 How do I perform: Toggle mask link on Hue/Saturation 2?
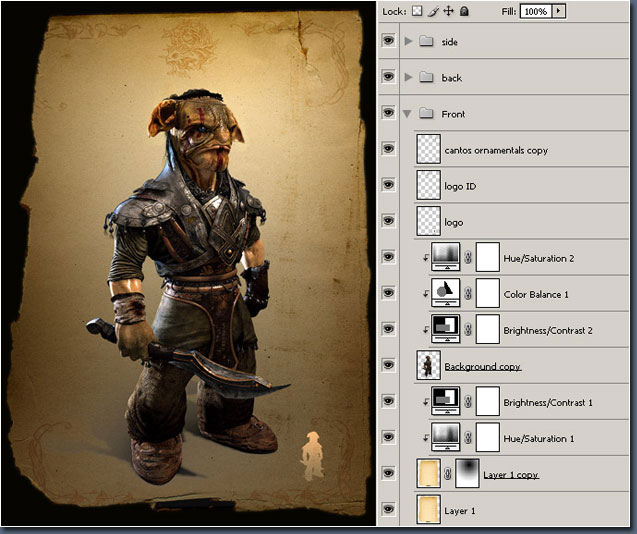click(468, 257)
